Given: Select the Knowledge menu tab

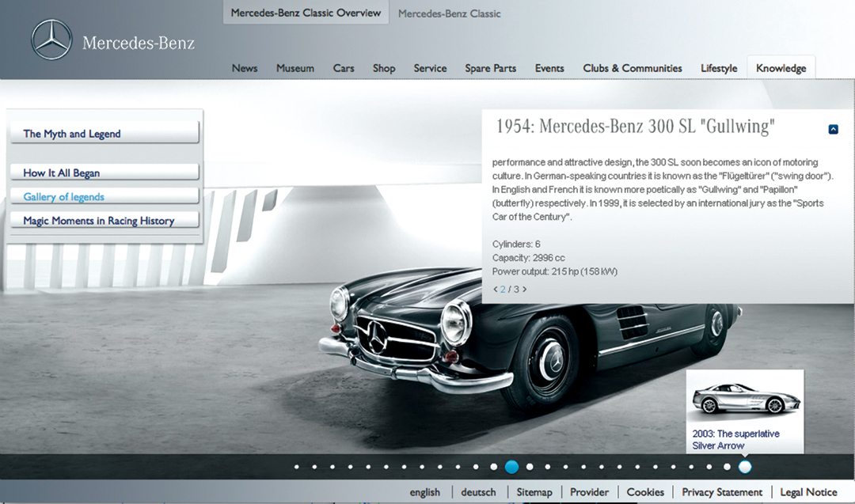Looking at the screenshot, I should (x=781, y=67).
